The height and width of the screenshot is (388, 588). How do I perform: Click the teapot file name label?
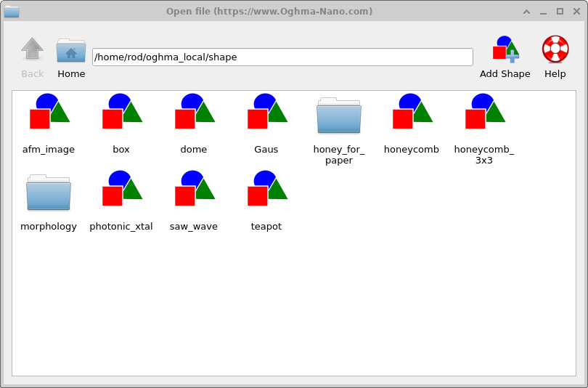point(266,227)
